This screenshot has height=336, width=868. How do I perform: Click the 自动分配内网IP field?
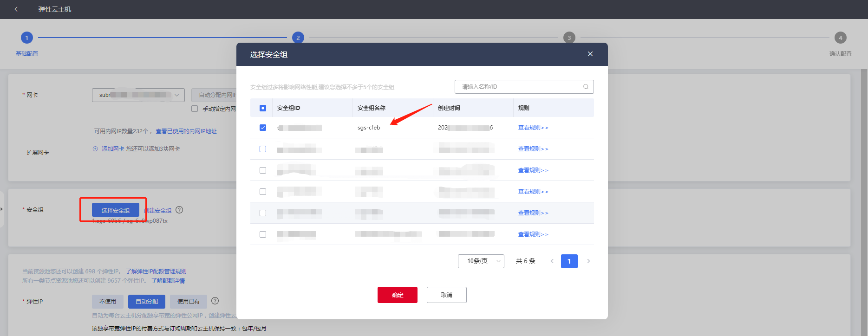pos(214,95)
